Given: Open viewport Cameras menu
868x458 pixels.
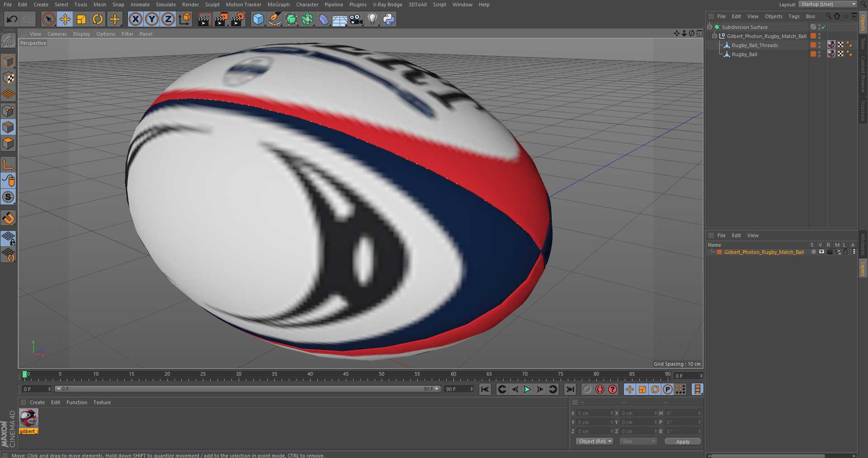Looking at the screenshot, I should click(x=57, y=34).
